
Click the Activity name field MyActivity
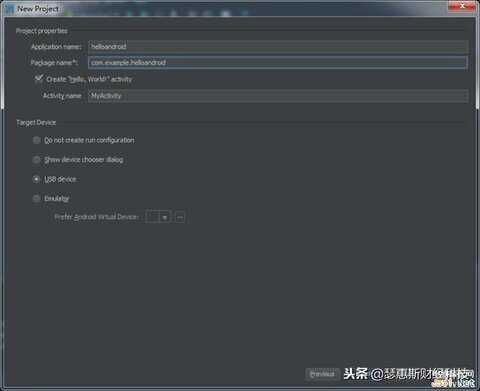pyautogui.click(x=278, y=96)
